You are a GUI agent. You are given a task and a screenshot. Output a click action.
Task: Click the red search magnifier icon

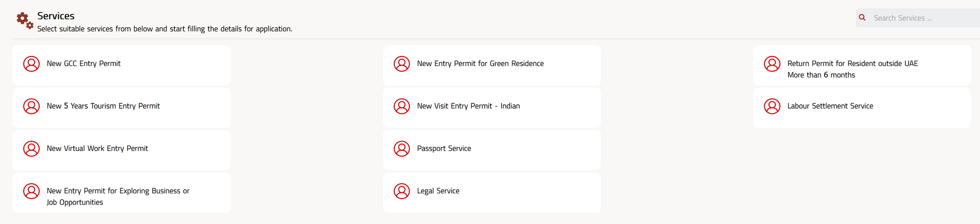pyautogui.click(x=862, y=18)
